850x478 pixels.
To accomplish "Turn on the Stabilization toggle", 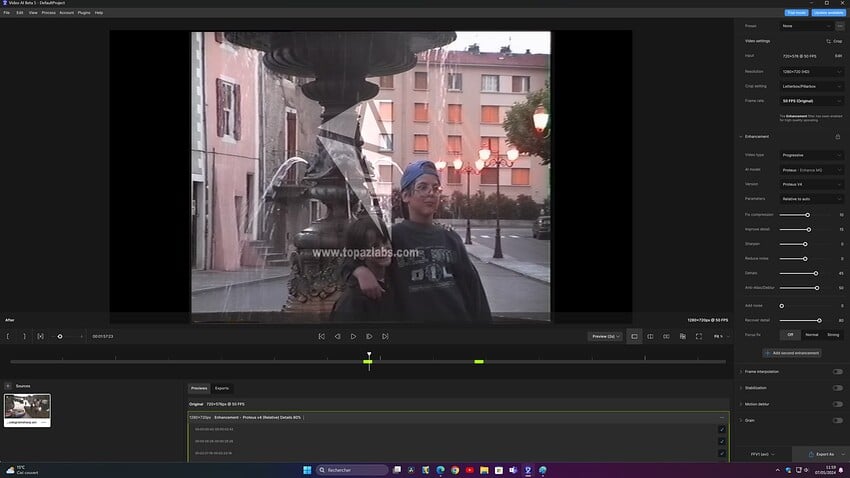I will [x=837, y=387].
